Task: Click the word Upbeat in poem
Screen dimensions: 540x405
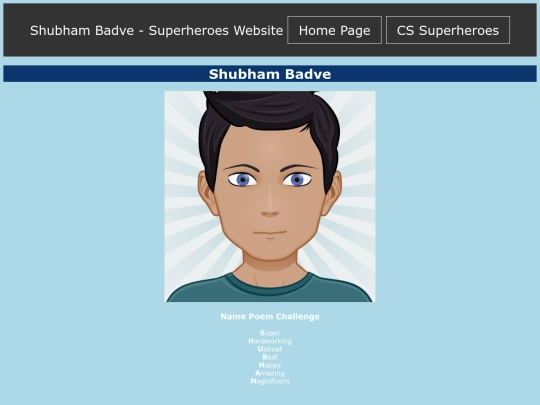Action: 270,349
